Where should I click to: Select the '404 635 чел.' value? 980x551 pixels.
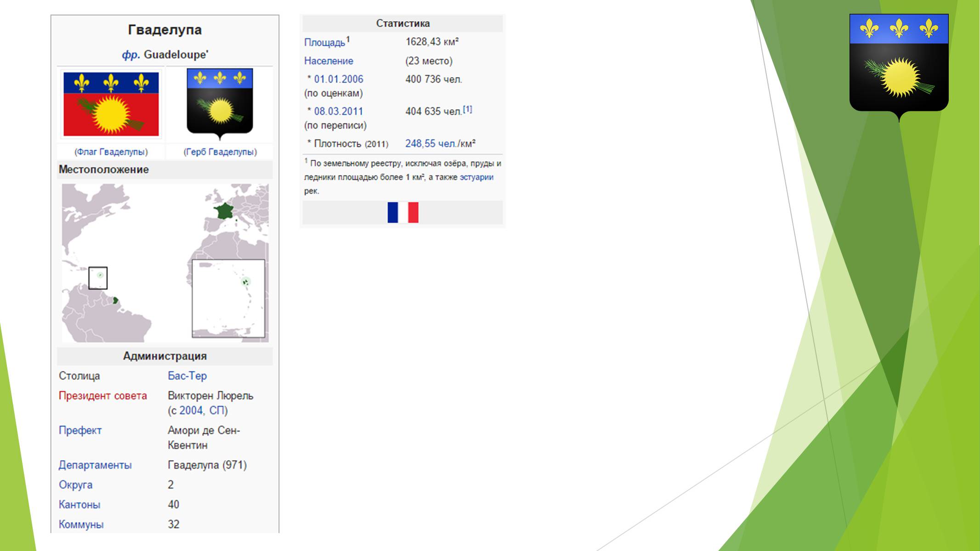pos(433,112)
